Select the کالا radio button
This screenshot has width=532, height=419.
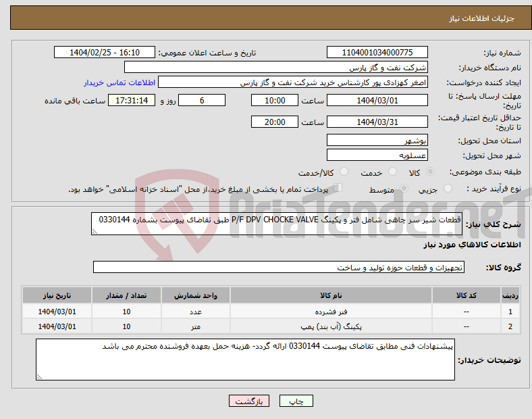430,172
